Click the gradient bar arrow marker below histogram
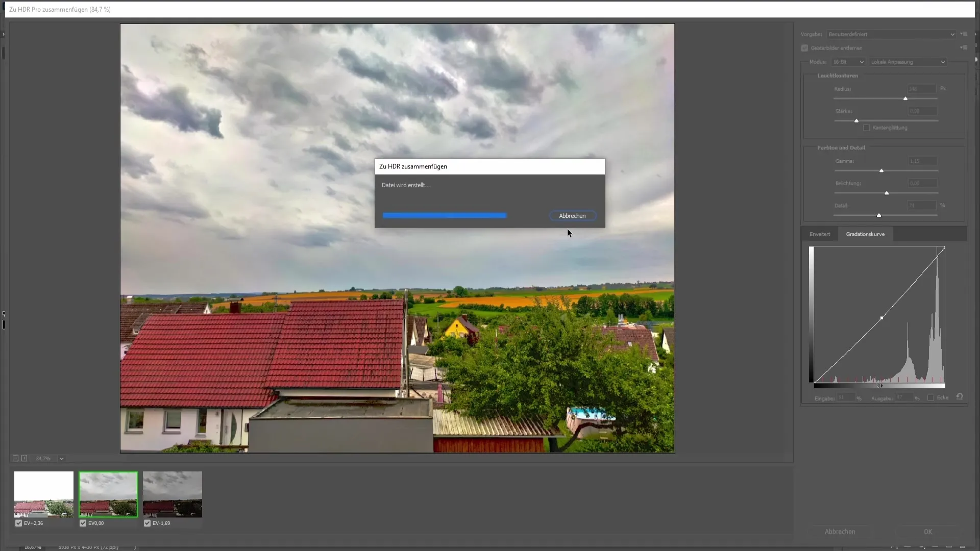Image resolution: width=980 pixels, height=551 pixels. point(880,386)
